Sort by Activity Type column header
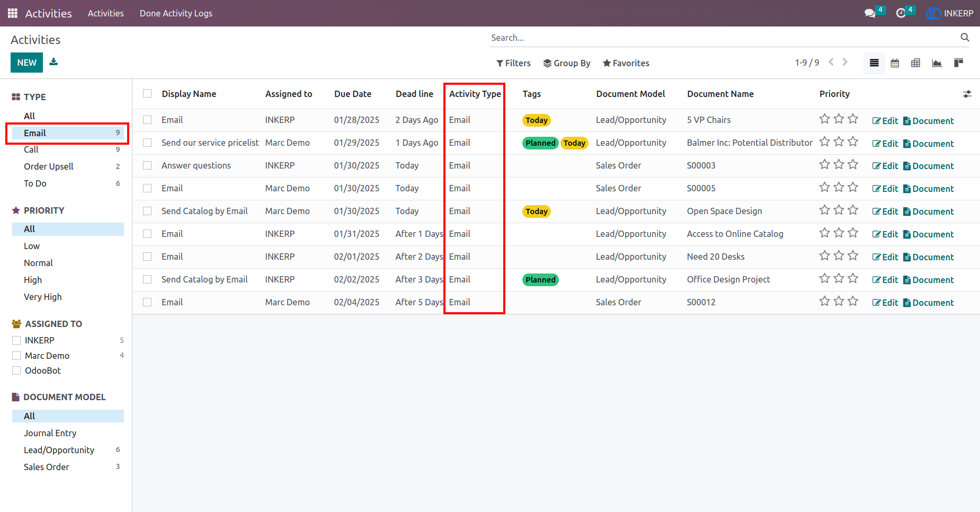Screen dimensions: 980x512 [x=475, y=94]
